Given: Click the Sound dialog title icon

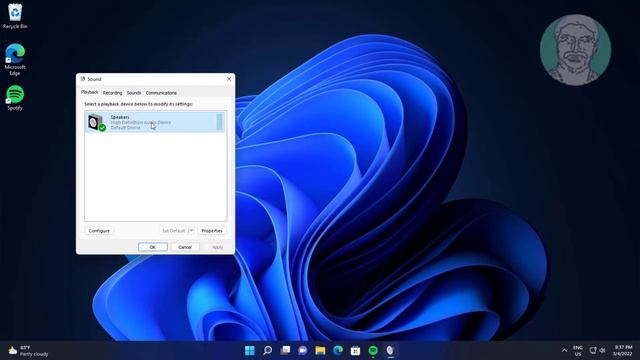Looking at the screenshot, I should 83,79.
